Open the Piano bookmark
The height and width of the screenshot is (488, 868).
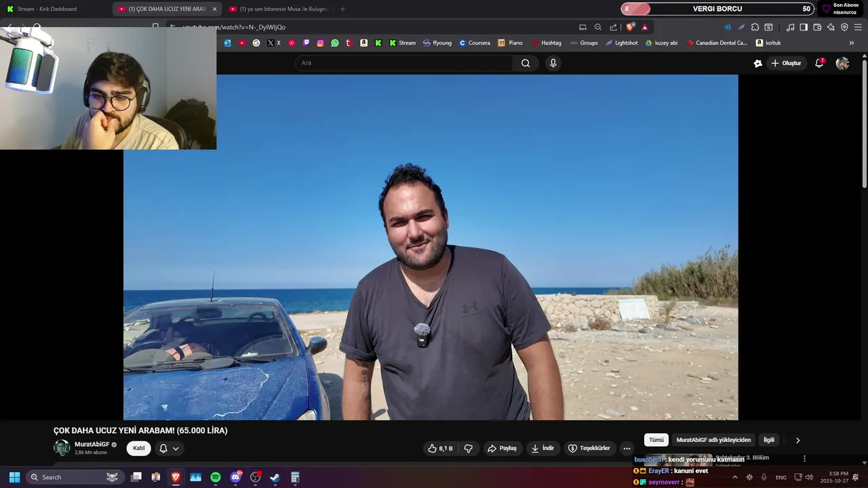[511, 43]
